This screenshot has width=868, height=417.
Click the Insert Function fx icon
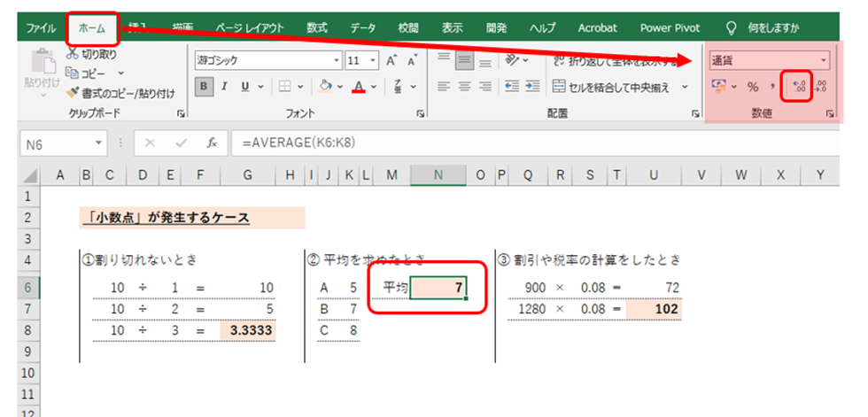(212, 143)
